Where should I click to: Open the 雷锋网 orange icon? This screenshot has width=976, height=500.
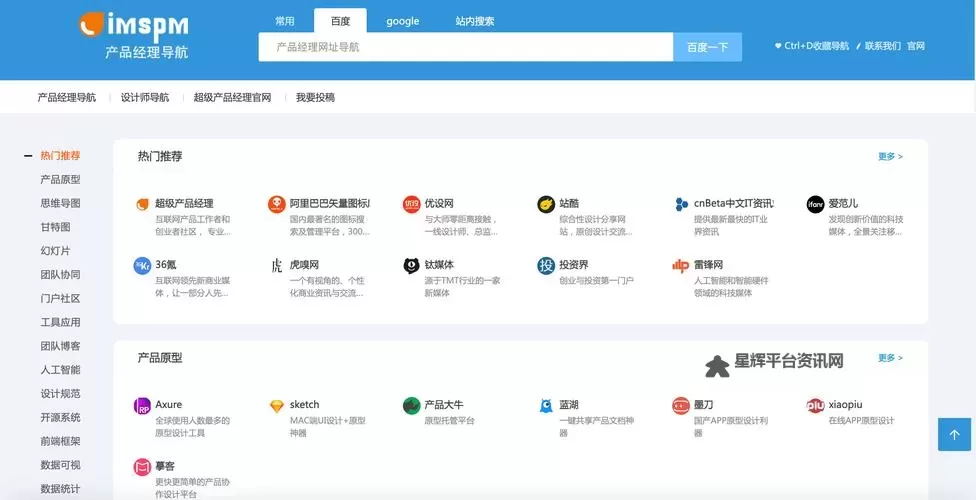680,266
